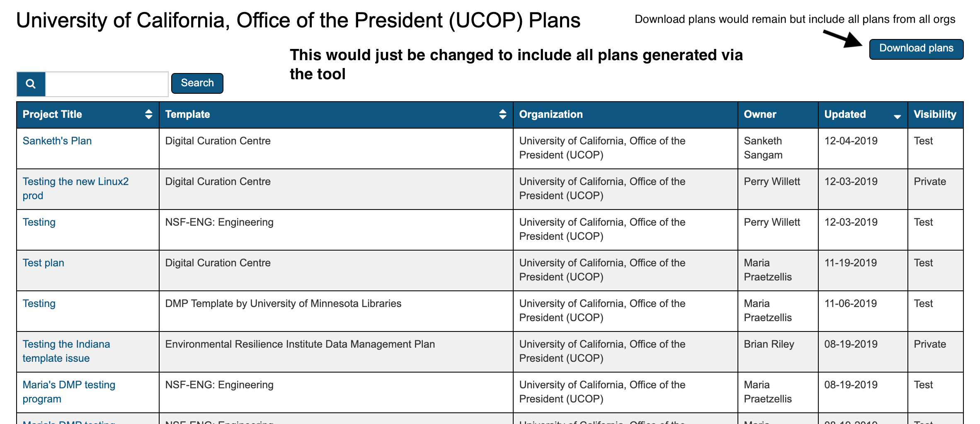Open the Testing plan using Minnesota Libraries template
This screenshot has width=980, height=424.
(39, 303)
